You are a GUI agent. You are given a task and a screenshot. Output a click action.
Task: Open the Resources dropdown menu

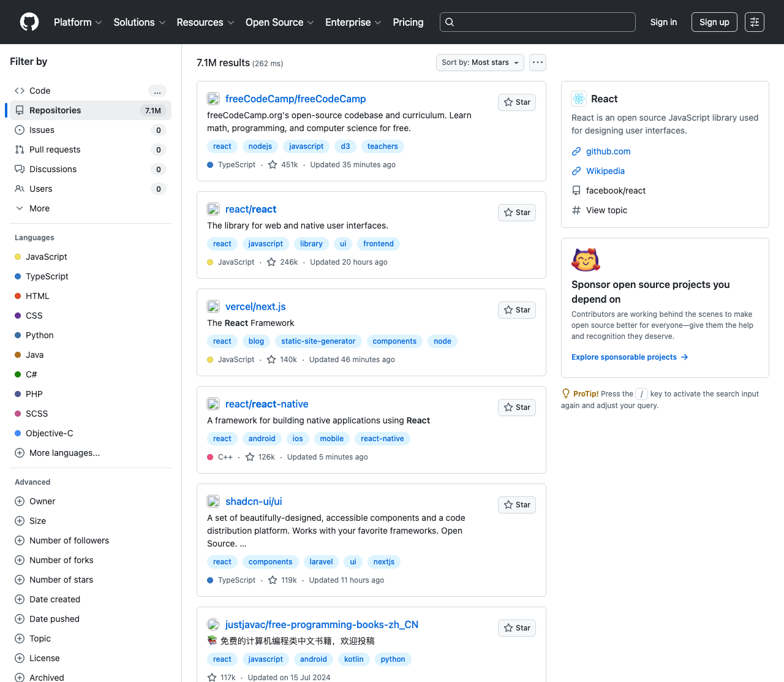[x=205, y=22]
